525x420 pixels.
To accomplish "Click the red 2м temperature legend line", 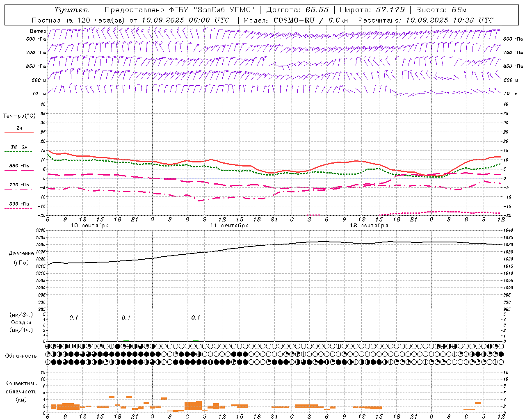I will 19,132.
